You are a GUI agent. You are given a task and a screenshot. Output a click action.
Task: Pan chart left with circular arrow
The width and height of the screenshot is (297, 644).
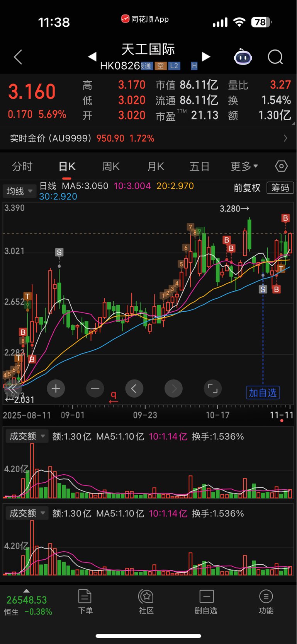point(134,388)
